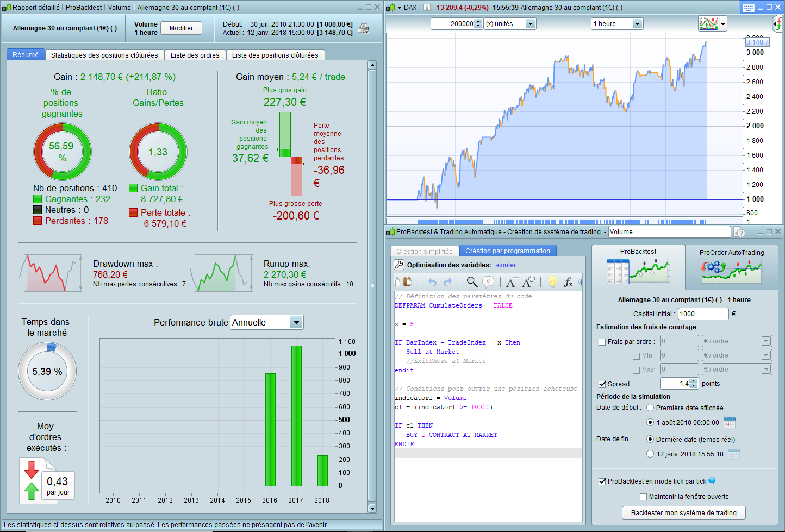
Task: Click the Capital initial input field
Action: (703, 314)
